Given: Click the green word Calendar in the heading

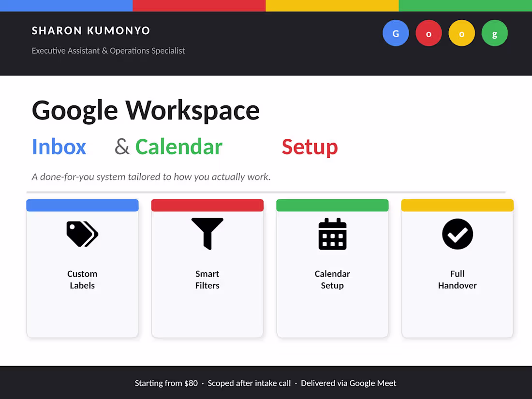Looking at the screenshot, I should tap(179, 147).
